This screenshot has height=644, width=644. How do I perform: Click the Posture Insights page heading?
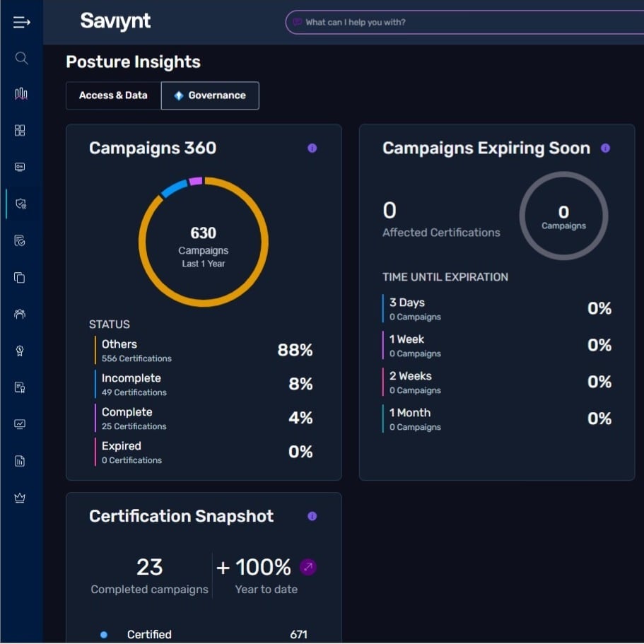click(x=133, y=62)
